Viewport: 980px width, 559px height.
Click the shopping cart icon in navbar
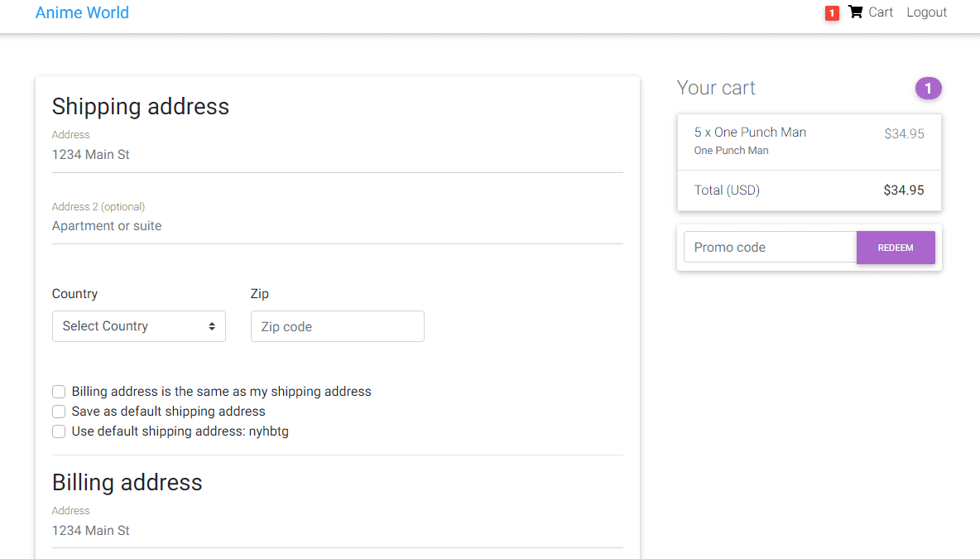pos(855,12)
